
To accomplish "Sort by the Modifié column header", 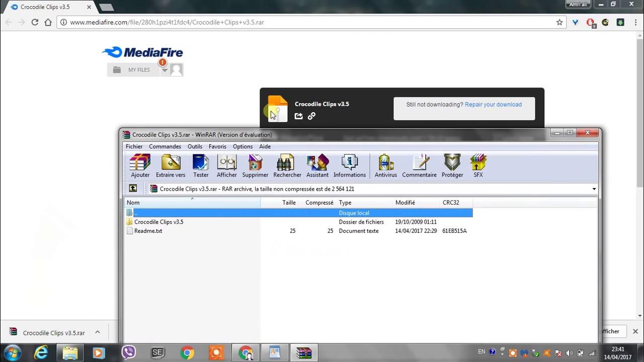I will tap(416, 203).
